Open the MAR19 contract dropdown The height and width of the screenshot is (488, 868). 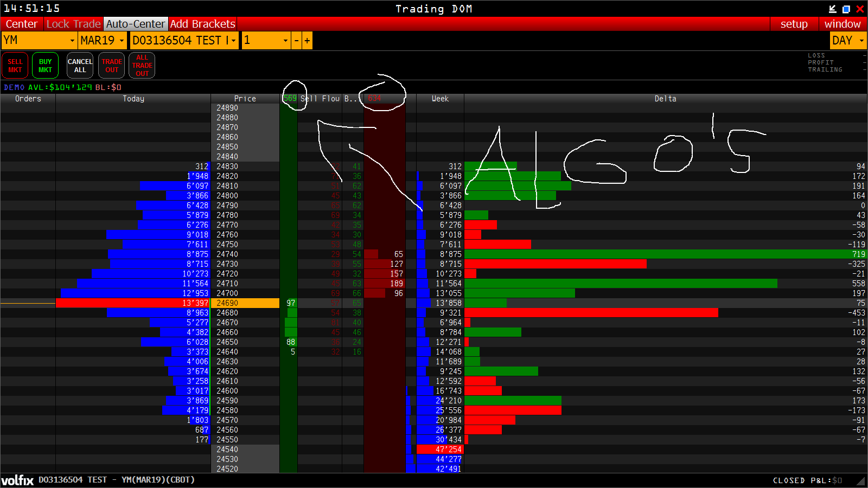pos(103,41)
